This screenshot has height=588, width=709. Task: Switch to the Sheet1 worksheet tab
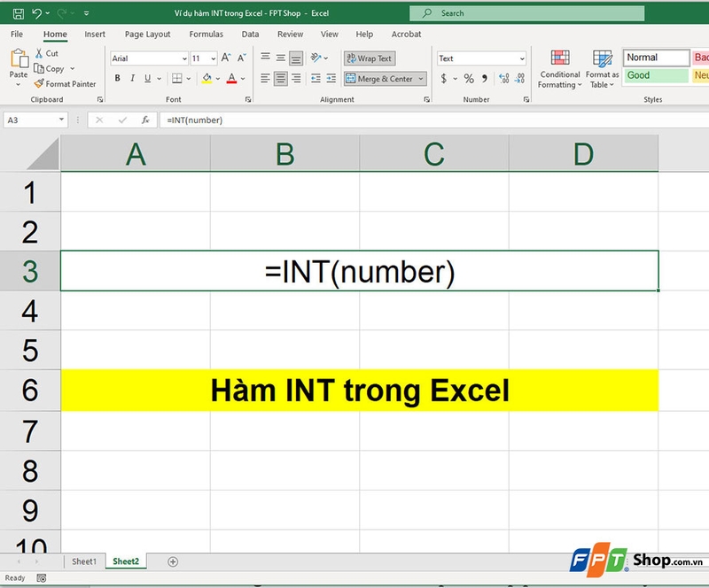tap(84, 561)
